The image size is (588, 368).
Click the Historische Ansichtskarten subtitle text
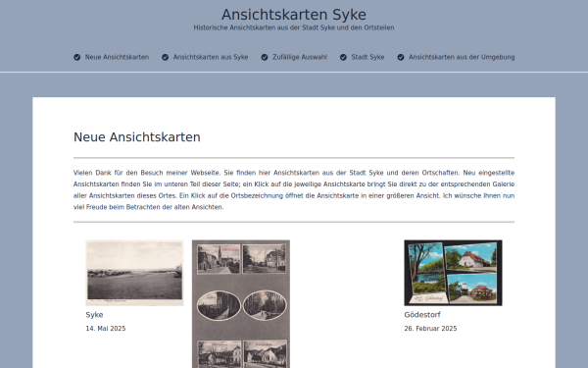pyautogui.click(x=294, y=27)
